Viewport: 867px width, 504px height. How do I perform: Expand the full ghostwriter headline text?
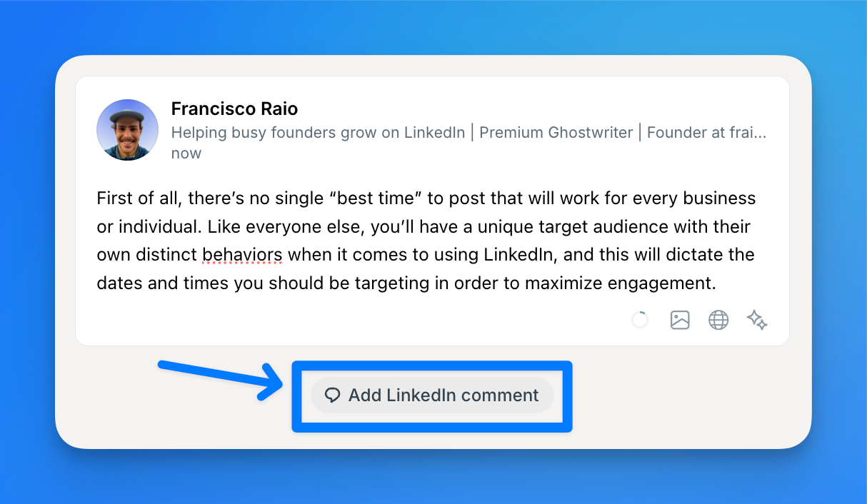tap(468, 133)
